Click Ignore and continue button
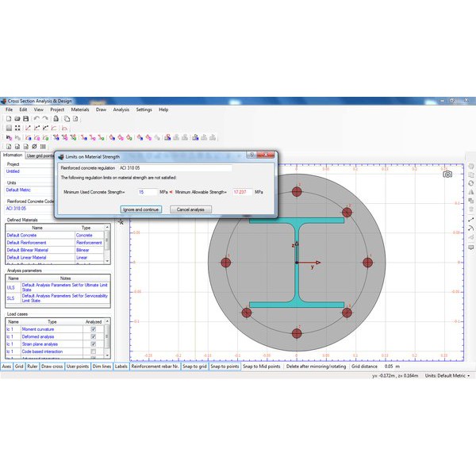This screenshot has height=476, width=476. click(141, 209)
